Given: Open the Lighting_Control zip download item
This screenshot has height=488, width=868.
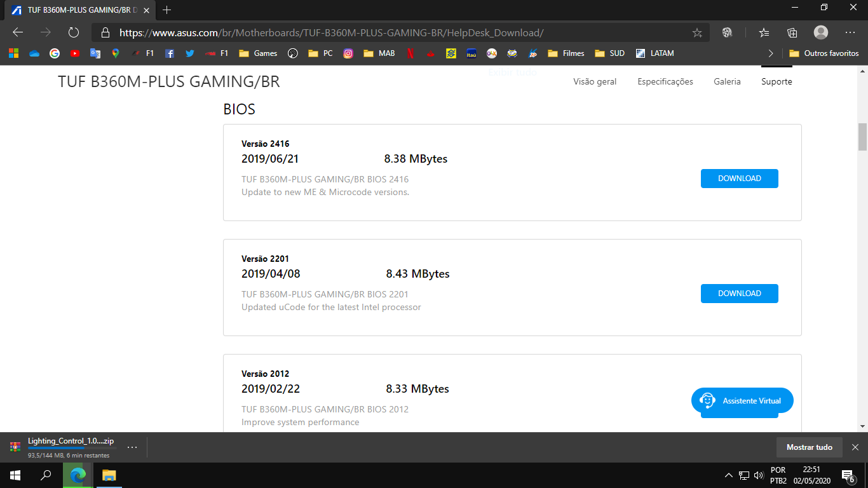Looking at the screenshot, I should 62,447.
